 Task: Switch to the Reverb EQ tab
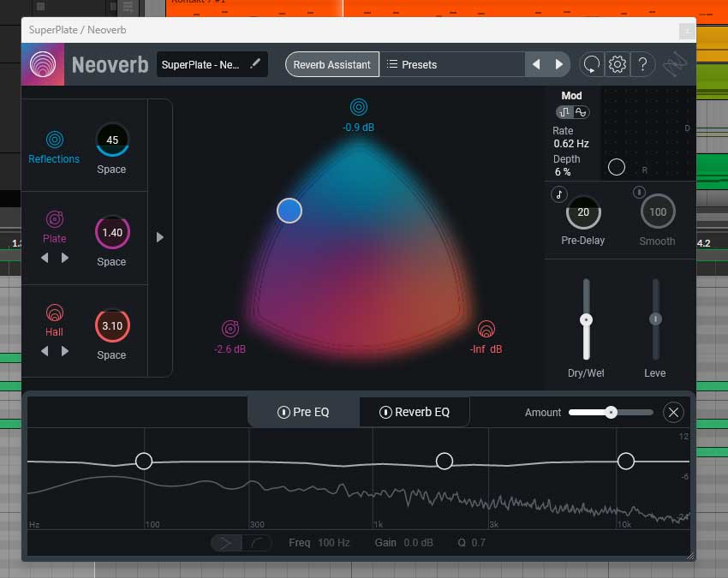415,412
